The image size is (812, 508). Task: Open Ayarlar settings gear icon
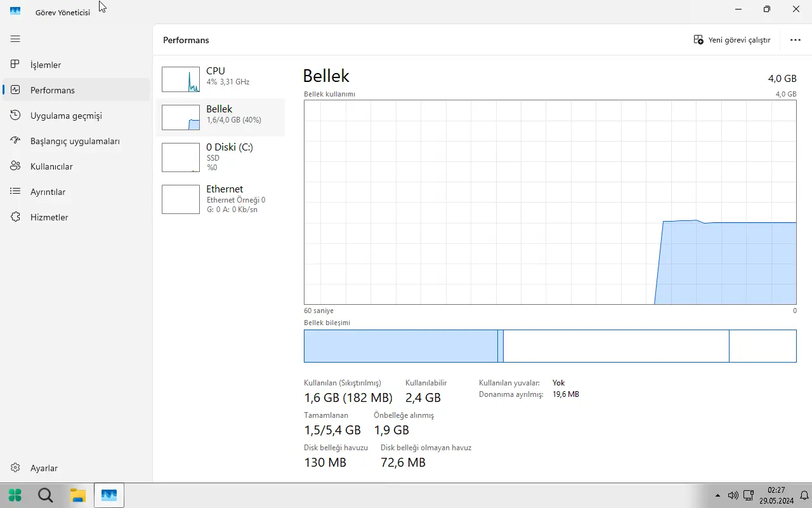[15, 468]
